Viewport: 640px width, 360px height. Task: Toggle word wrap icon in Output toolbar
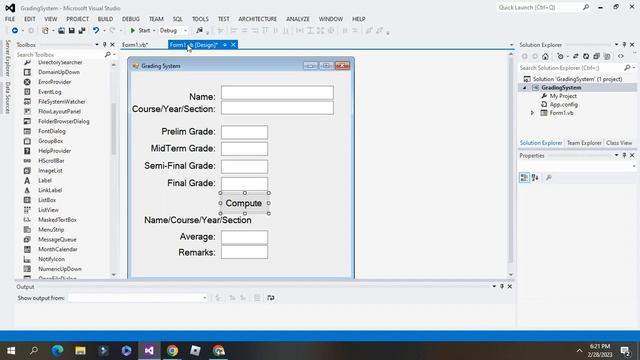click(271, 298)
